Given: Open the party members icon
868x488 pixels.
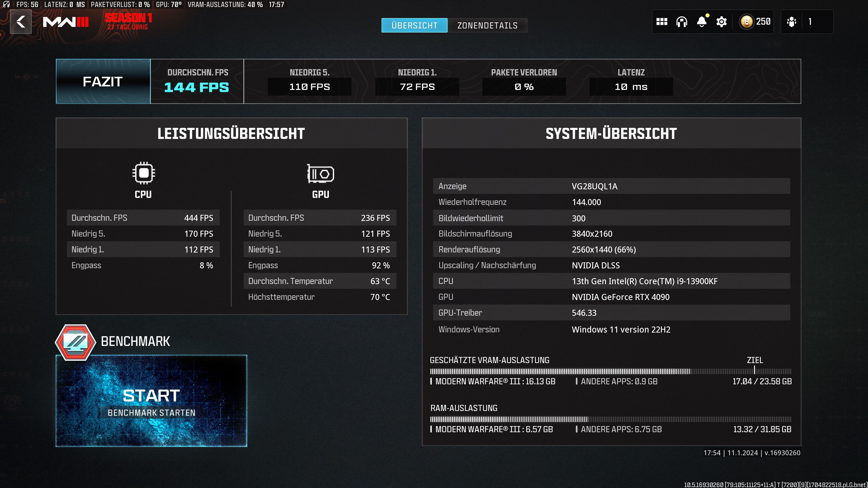Looking at the screenshot, I should (792, 22).
